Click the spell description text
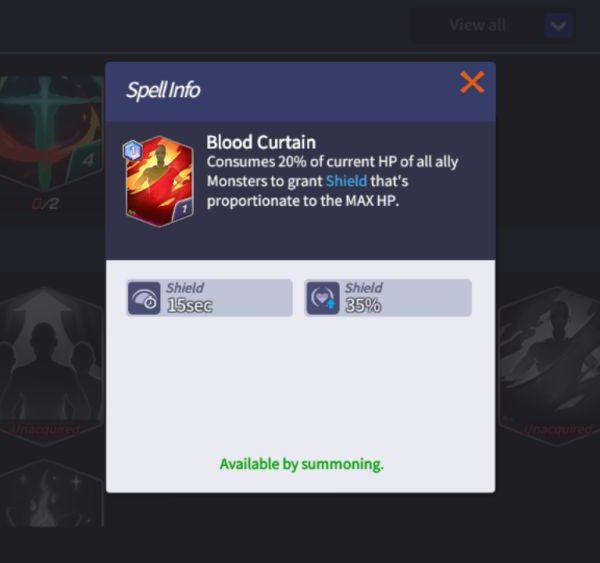600x563 pixels. click(332, 181)
